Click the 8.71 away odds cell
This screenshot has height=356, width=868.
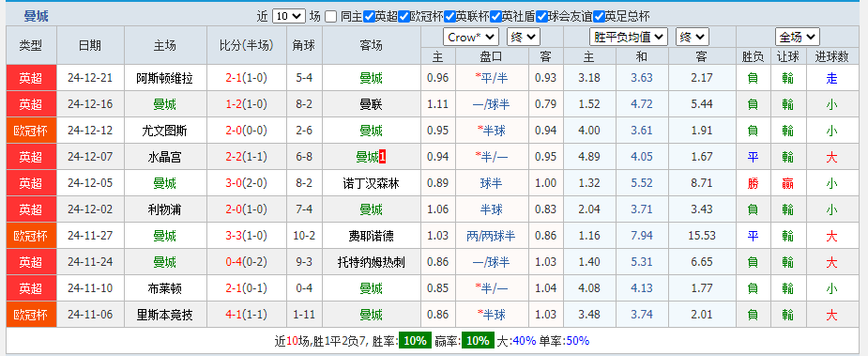pos(702,183)
